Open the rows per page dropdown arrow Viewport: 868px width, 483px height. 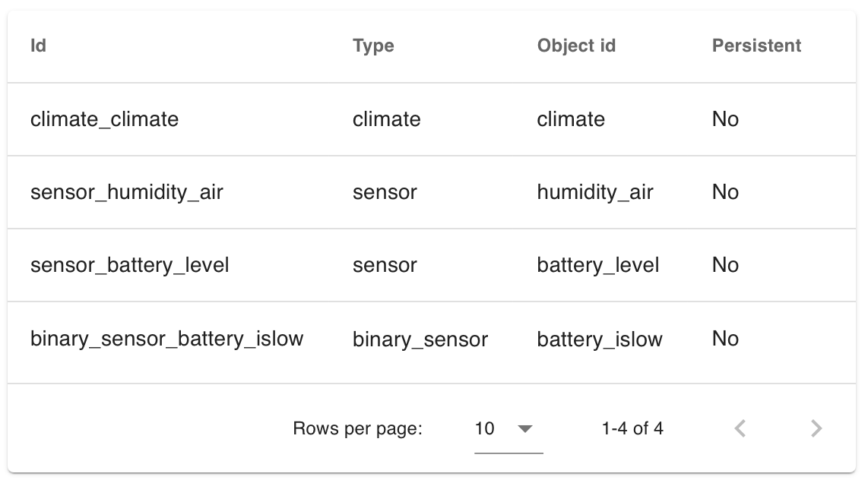coord(524,428)
